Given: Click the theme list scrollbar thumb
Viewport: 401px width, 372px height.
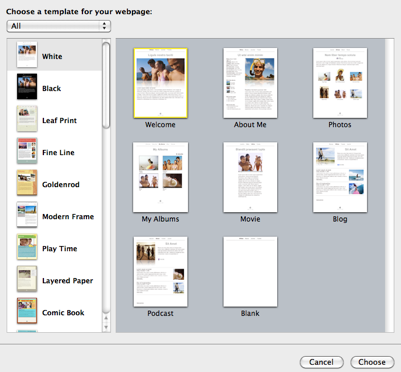Looking at the screenshot, I should coord(106,85).
